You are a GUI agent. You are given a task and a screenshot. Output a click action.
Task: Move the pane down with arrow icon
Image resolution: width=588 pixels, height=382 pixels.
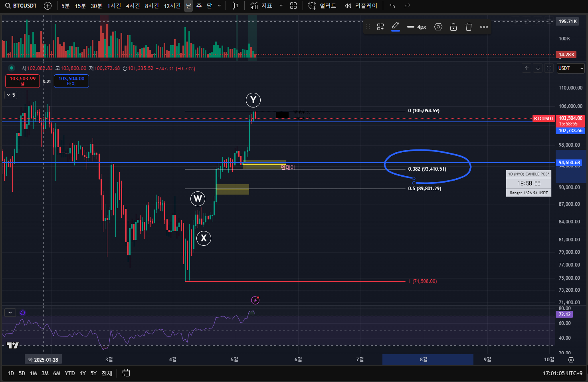[538, 68]
